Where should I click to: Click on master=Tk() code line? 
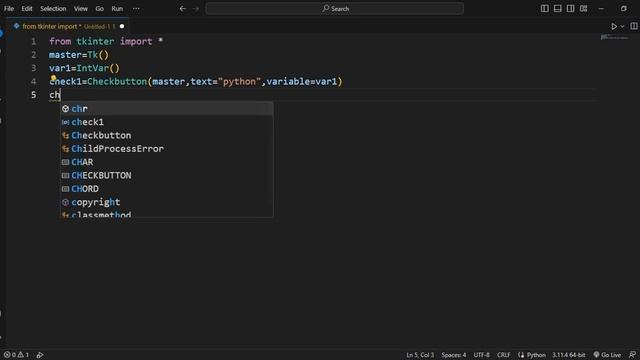79,55
